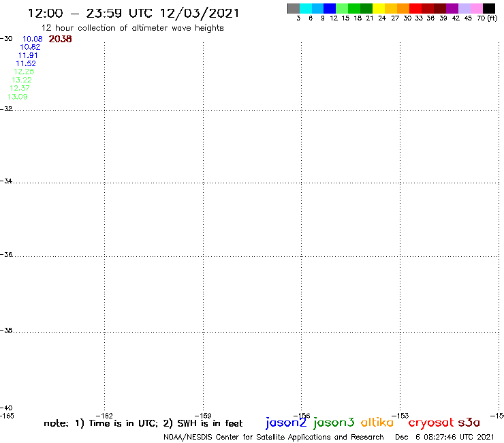Screen dimensions: 504x443
Task: Click the blue 'jason2' satellite label
Action: (286, 423)
